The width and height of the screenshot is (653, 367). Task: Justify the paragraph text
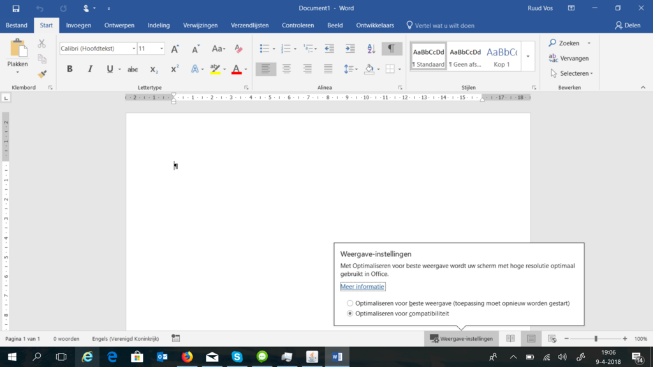coord(328,69)
